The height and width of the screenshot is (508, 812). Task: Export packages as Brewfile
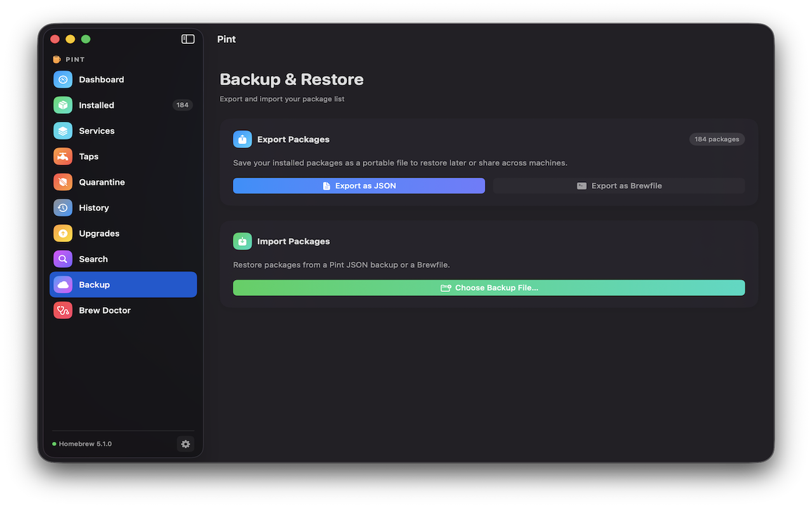pyautogui.click(x=619, y=186)
